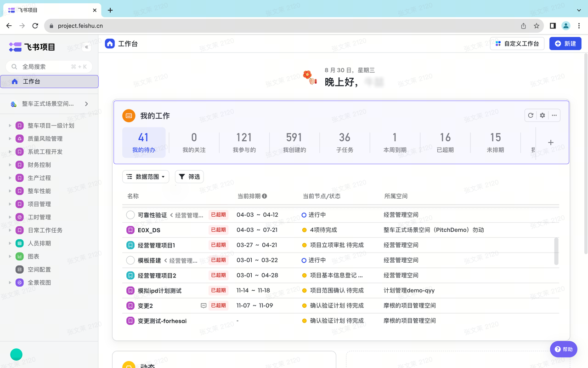Expand the 整车正式场景空间 space switcher
This screenshot has width=588, height=368.
86,104
